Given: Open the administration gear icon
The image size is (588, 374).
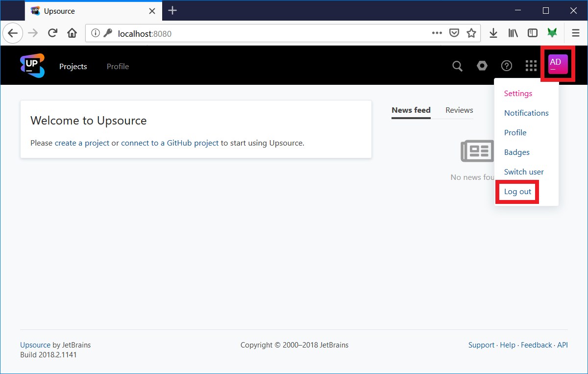Looking at the screenshot, I should click(482, 66).
